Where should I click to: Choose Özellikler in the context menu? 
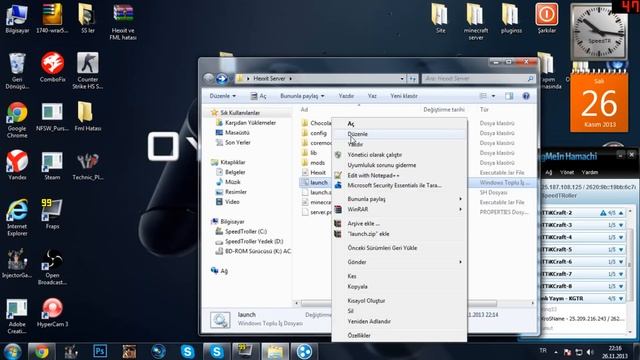(x=399, y=335)
